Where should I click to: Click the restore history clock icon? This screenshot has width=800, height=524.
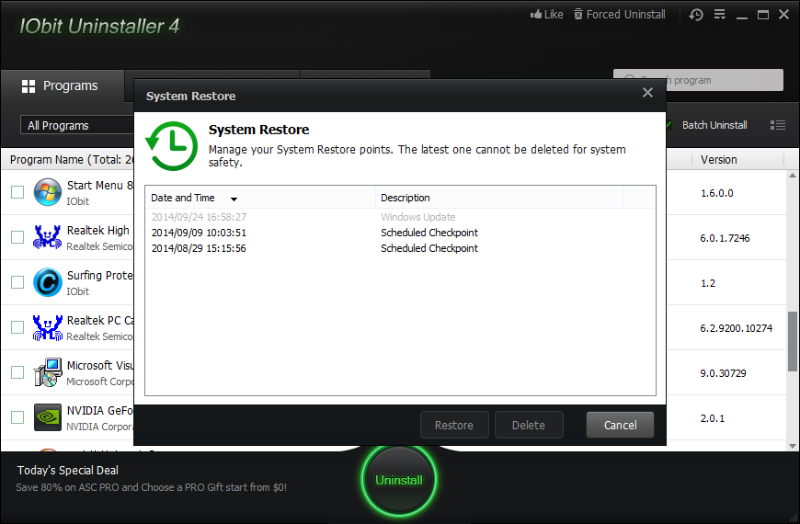click(x=696, y=15)
